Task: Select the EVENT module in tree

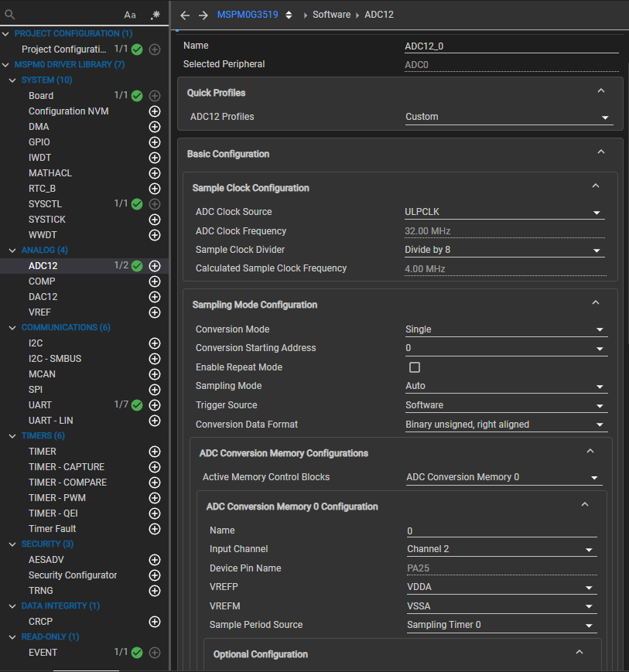Action: click(43, 653)
